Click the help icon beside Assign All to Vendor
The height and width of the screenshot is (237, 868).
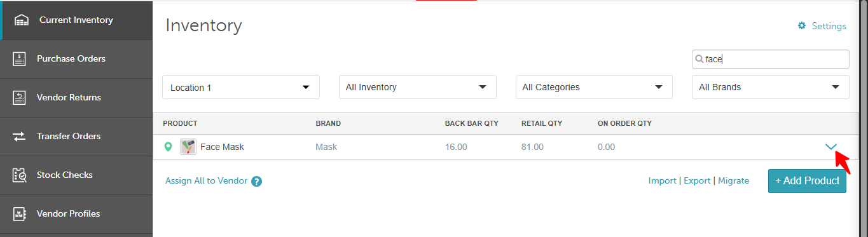(257, 181)
